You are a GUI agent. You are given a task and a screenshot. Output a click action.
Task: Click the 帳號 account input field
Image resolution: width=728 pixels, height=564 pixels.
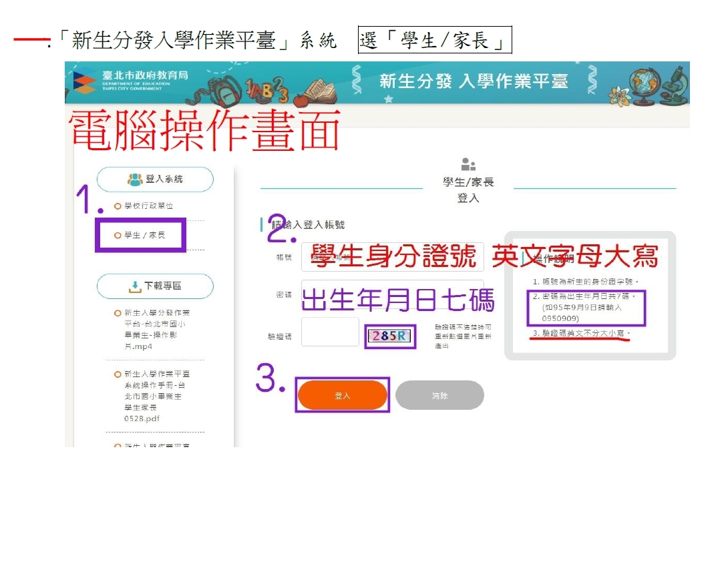[x=392, y=257]
